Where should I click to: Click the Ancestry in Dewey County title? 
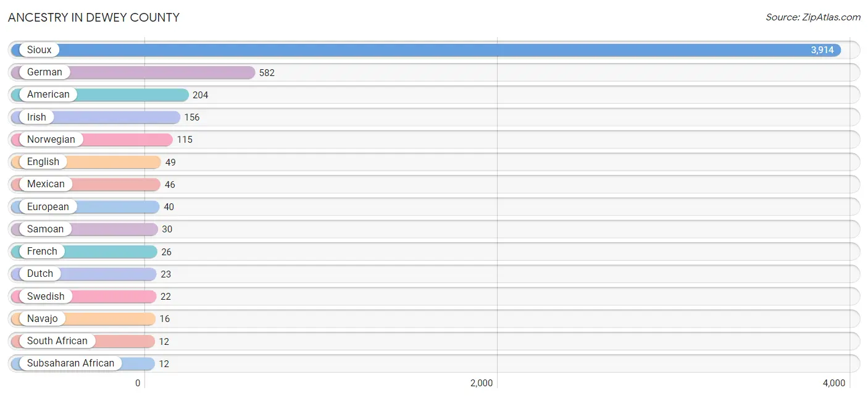[94, 17]
